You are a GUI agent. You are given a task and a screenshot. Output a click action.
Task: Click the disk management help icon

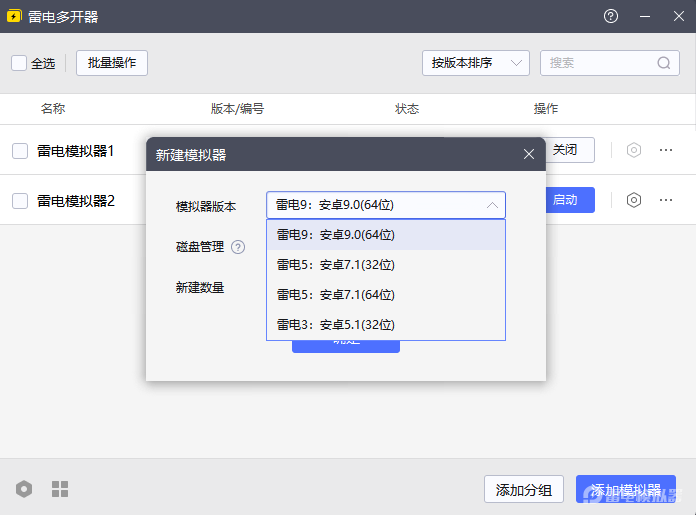click(238, 247)
